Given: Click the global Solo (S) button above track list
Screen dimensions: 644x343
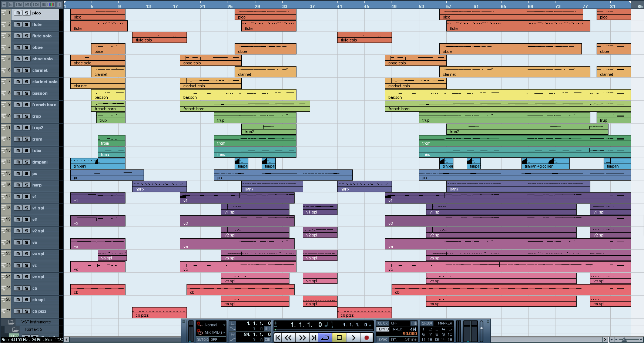Looking at the screenshot, I should pyautogui.click(x=28, y=4).
